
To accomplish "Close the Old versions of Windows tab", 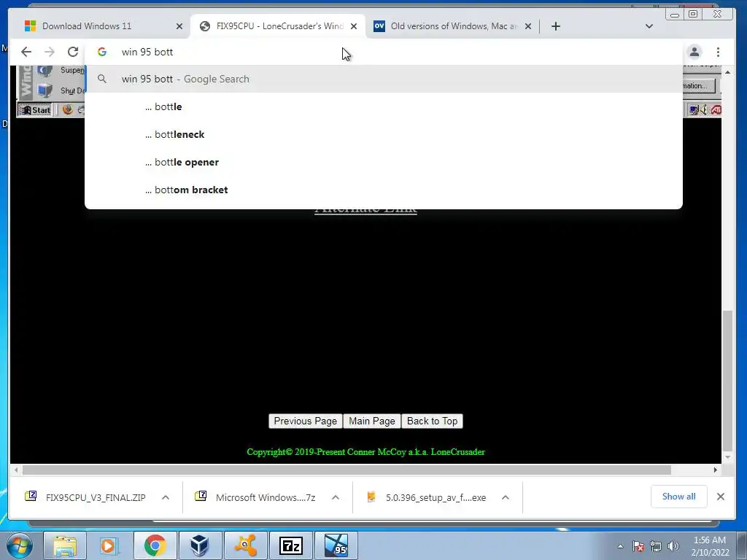I will pyautogui.click(x=528, y=26).
